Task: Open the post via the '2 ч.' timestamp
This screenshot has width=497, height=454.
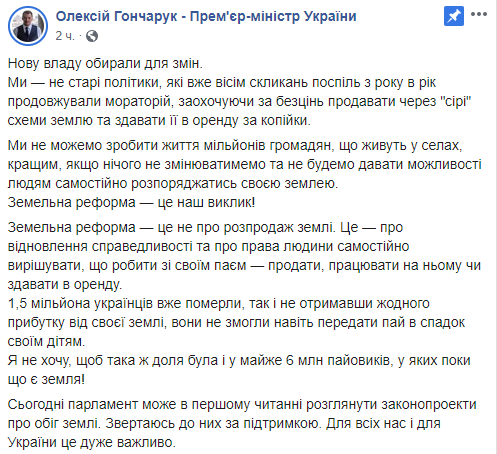Action: point(65,36)
